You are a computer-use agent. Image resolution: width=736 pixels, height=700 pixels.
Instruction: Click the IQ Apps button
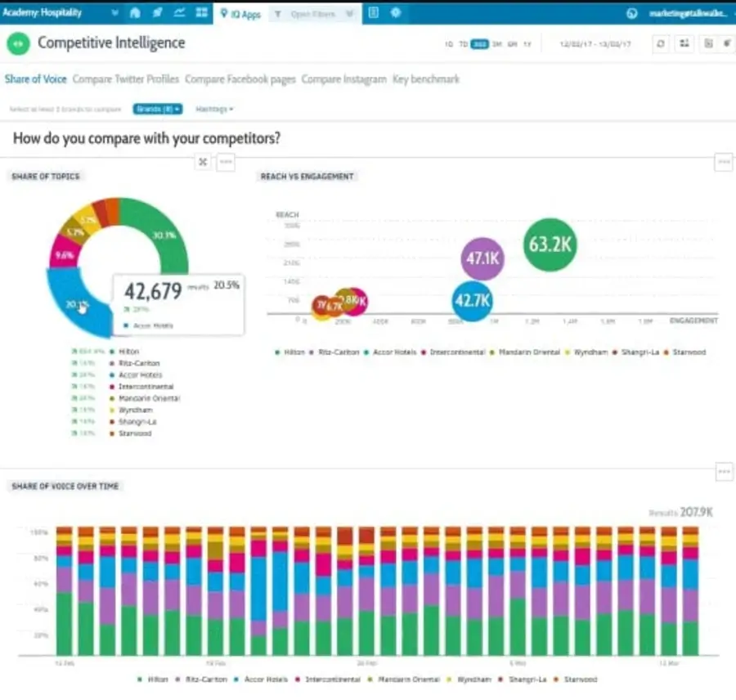point(241,14)
